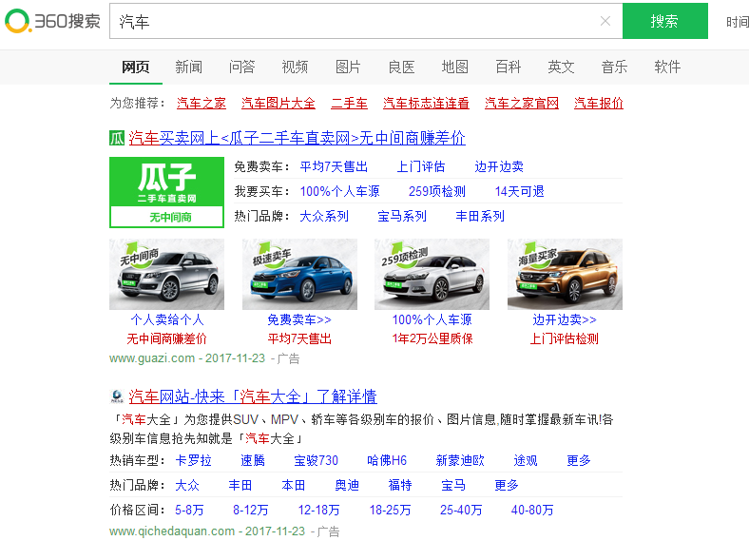This screenshot has height=560, width=749.
Task: Click the 汽车大全 result favicon
Action: [x=117, y=396]
